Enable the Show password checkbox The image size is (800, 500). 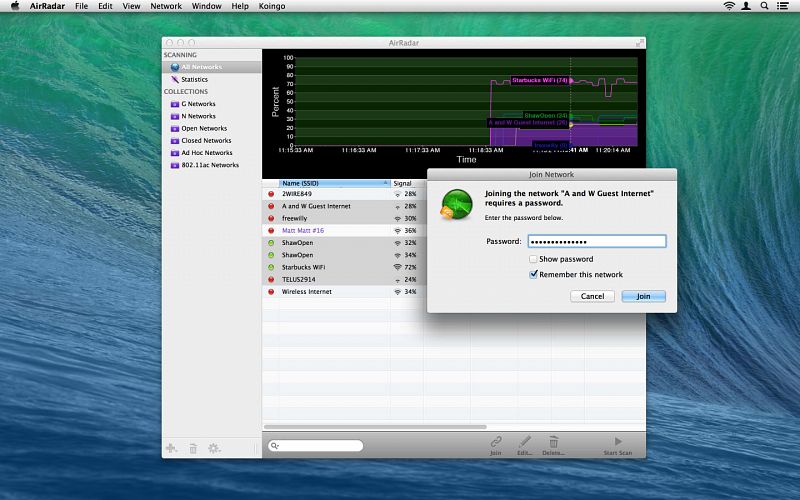click(534, 259)
